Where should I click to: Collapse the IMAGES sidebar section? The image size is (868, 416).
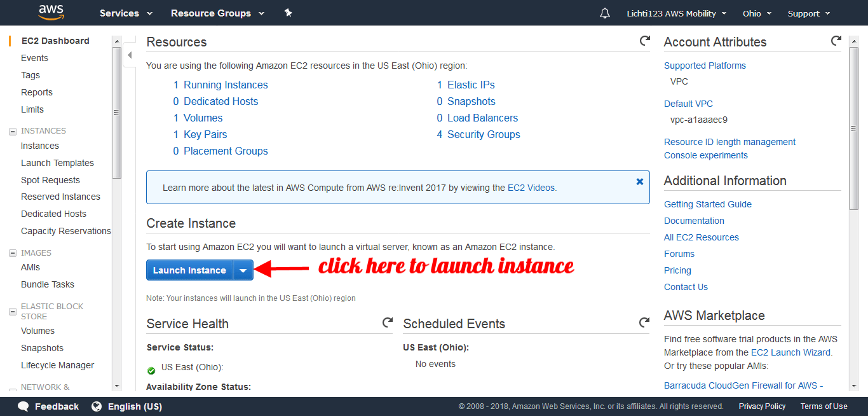12,253
